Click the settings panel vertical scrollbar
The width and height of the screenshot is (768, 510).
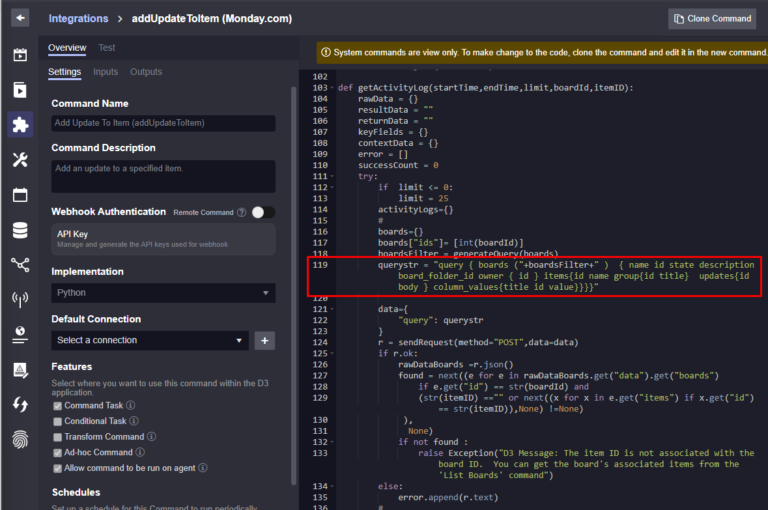click(x=294, y=286)
